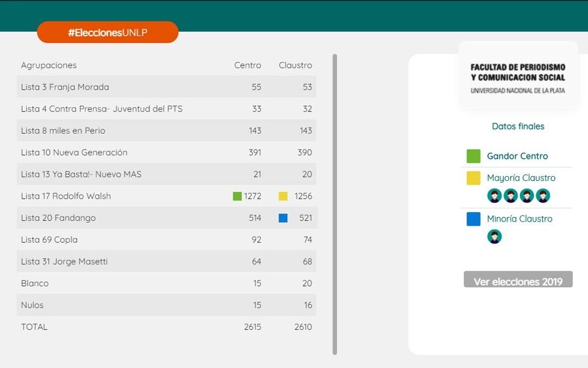Viewport: 588px width, 368px height.
Task: Click Centro value 1272 for Rodolfo Walsh
Action: point(252,196)
